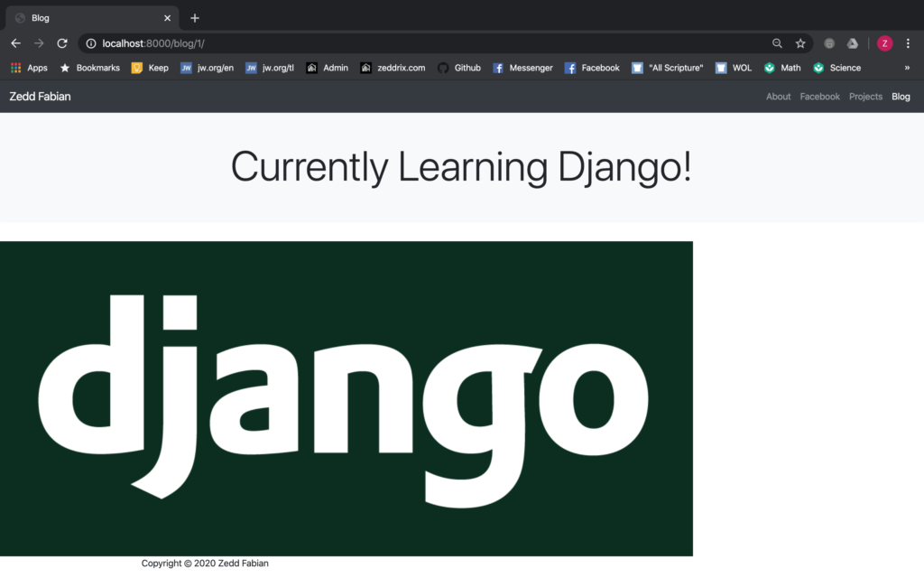Screen dimensions: 924x578
Task: Select the Blog browser tab
Action: (91, 18)
